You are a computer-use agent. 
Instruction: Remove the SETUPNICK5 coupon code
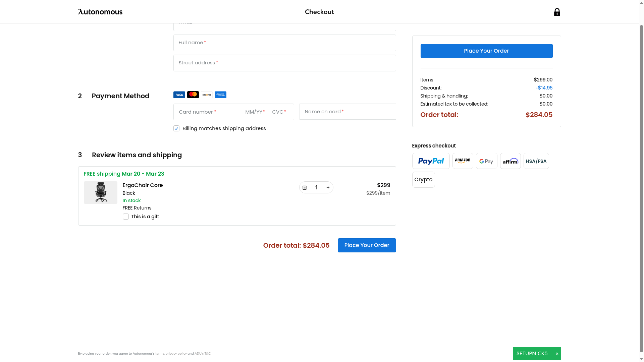tap(557, 354)
